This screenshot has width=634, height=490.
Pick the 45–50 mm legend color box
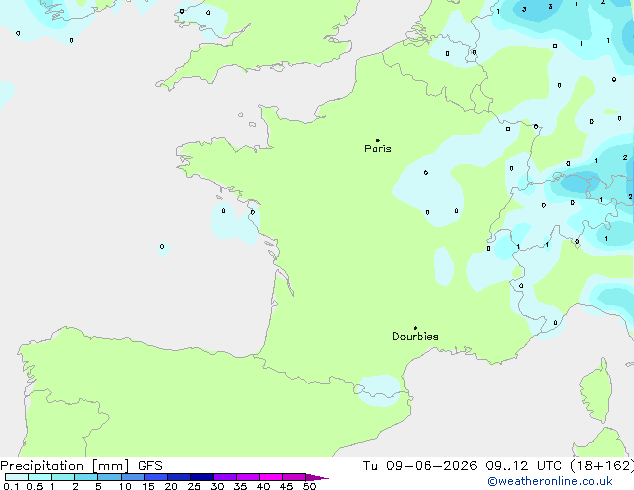[294, 477]
